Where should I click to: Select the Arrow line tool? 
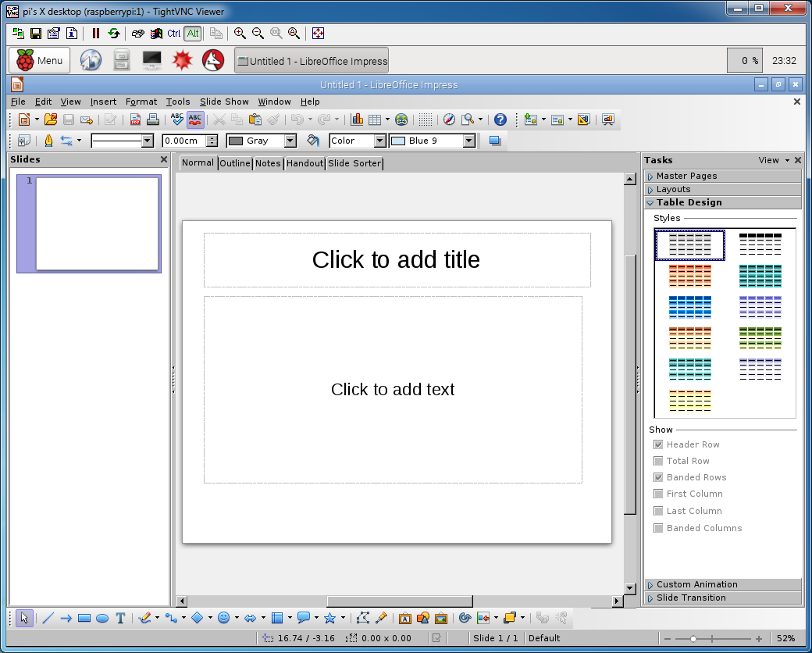pyautogui.click(x=66, y=618)
